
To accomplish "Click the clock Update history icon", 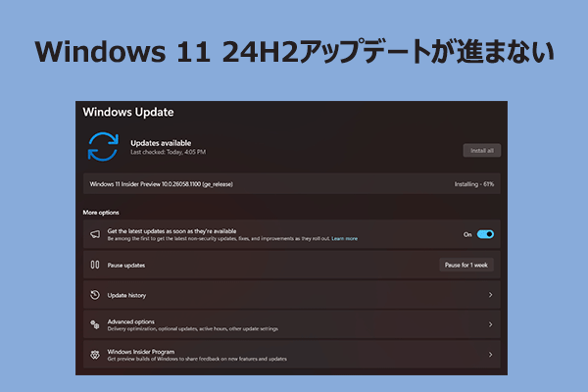I will [x=95, y=295].
